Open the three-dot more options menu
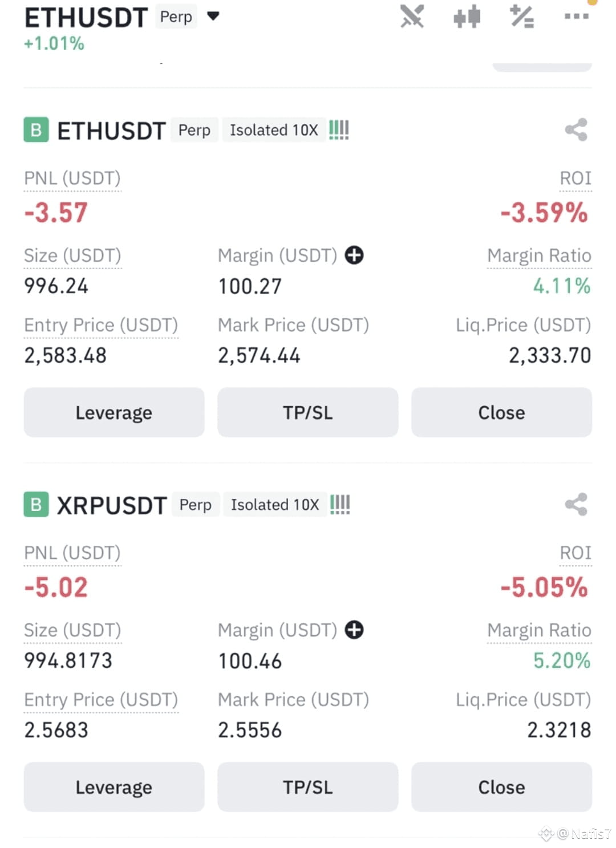616x848 pixels. click(x=576, y=17)
